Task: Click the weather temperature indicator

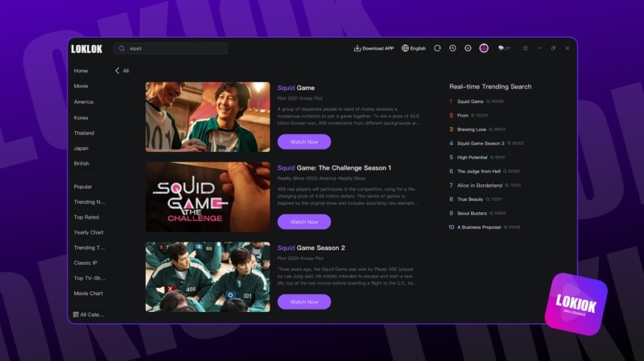Action: (504, 48)
